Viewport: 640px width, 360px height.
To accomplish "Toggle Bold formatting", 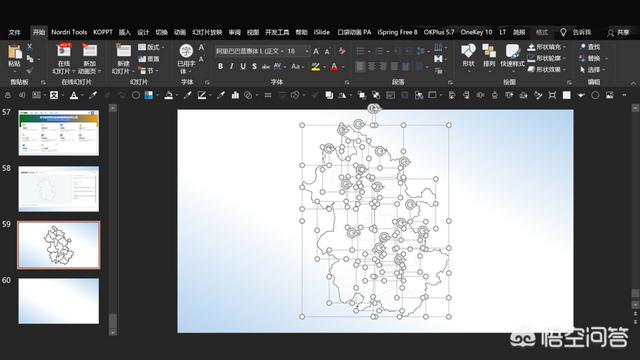I will coord(220,66).
